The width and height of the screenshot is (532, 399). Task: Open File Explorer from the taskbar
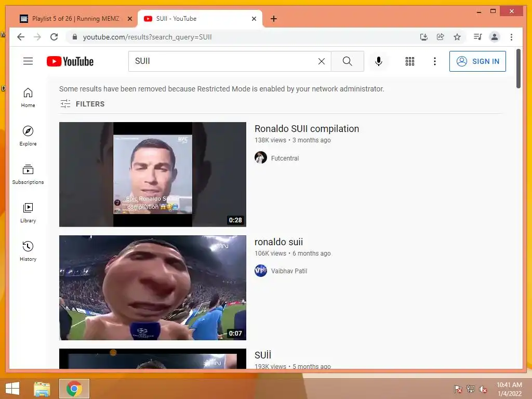[x=42, y=389]
